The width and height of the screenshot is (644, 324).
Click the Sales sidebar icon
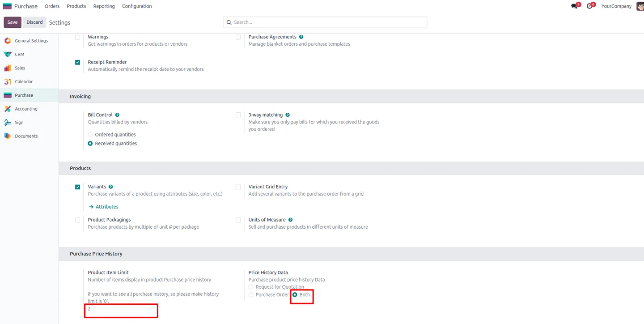click(x=8, y=68)
